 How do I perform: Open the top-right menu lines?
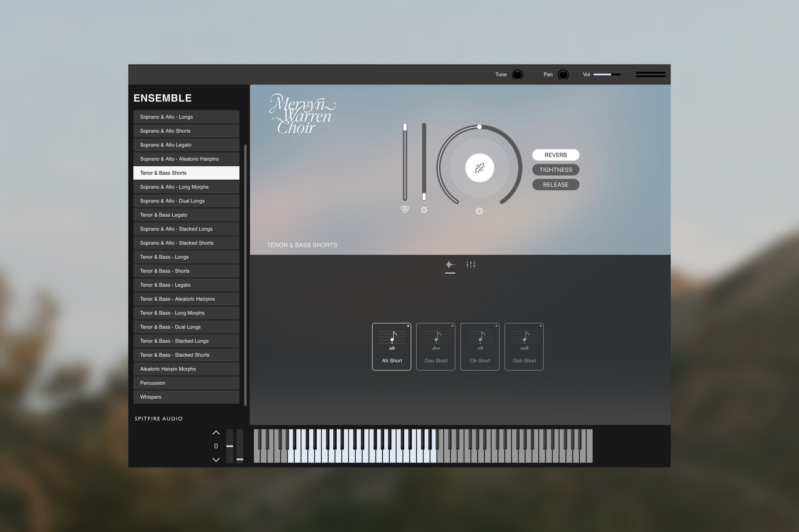650,74
